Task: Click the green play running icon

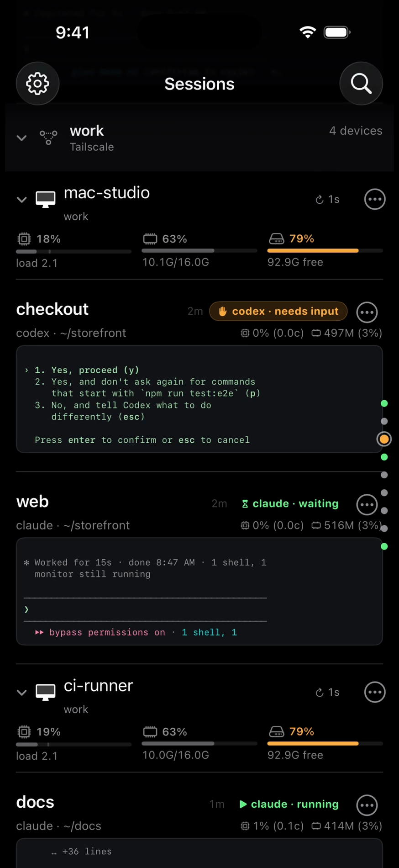Action: [x=243, y=804]
